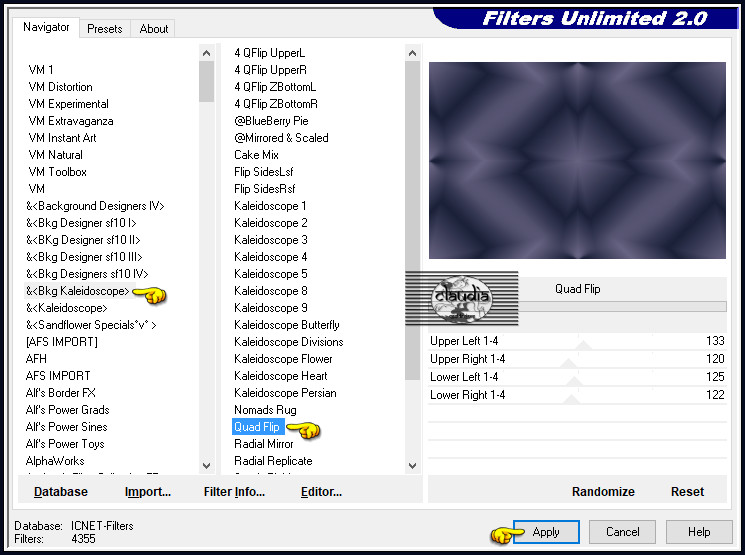
Task: Choose the Cake Mix filter
Action: 256,155
